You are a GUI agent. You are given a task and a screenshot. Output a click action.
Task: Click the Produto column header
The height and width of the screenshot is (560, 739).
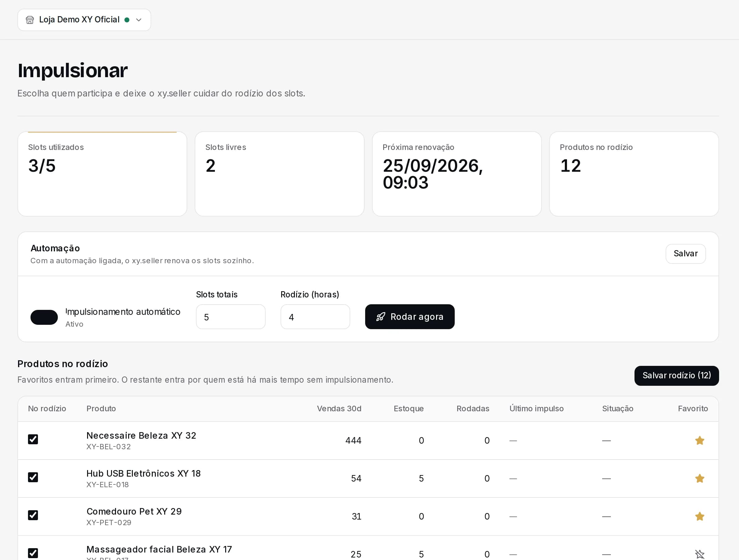click(101, 408)
